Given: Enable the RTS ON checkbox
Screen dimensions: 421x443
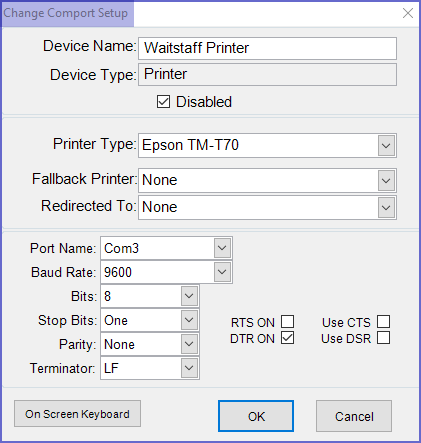Looking at the screenshot, I should tap(287, 322).
